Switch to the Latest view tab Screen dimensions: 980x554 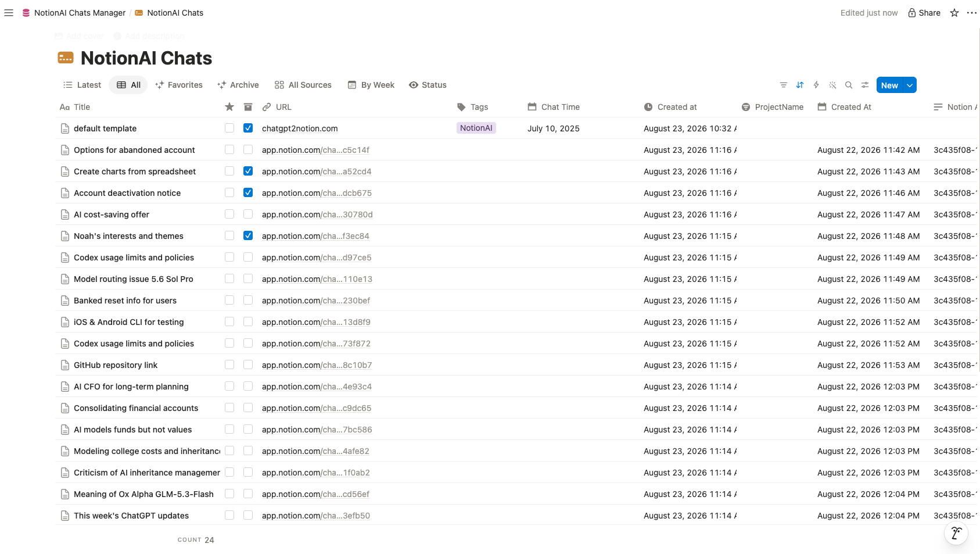click(x=82, y=85)
